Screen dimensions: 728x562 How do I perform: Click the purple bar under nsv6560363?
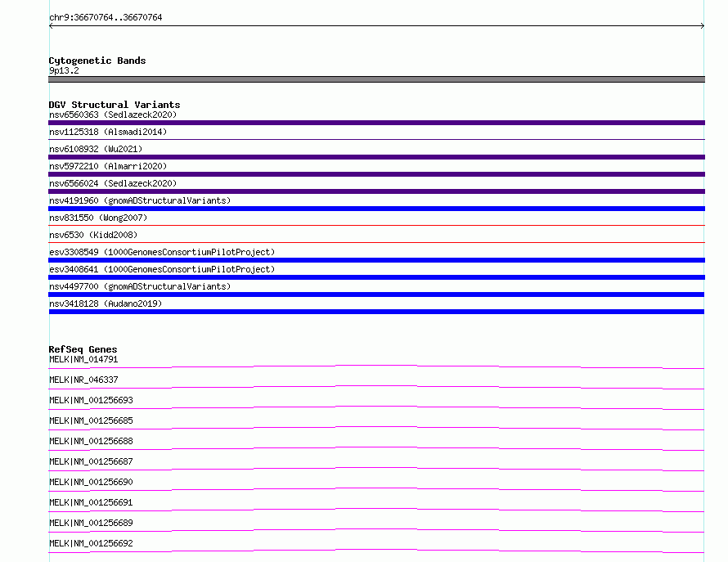(376, 123)
